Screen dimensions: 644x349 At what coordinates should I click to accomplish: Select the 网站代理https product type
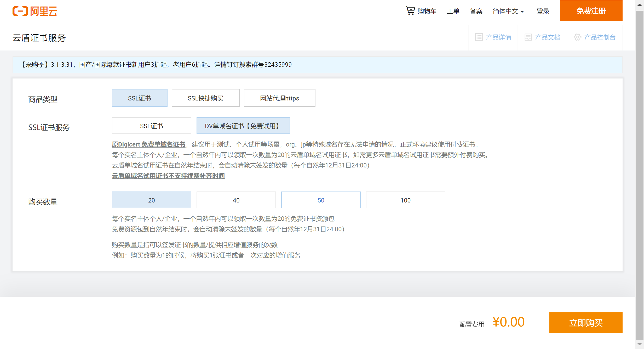click(x=279, y=98)
